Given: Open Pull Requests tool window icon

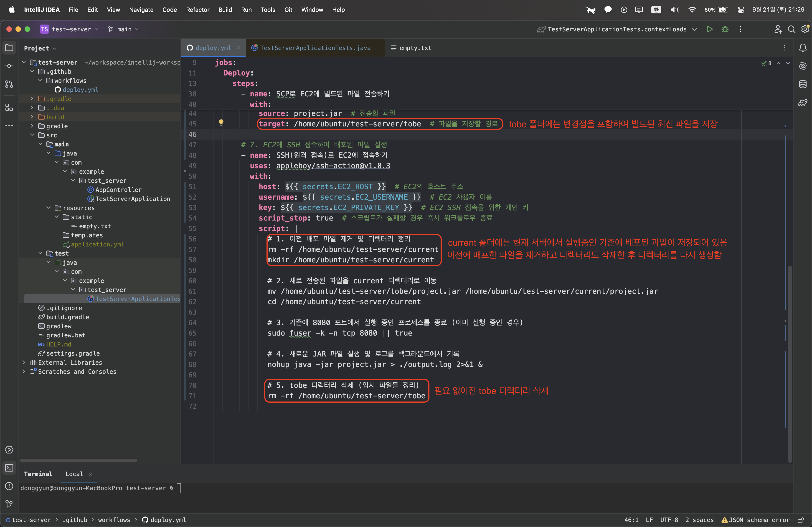Looking at the screenshot, I should 9,84.
